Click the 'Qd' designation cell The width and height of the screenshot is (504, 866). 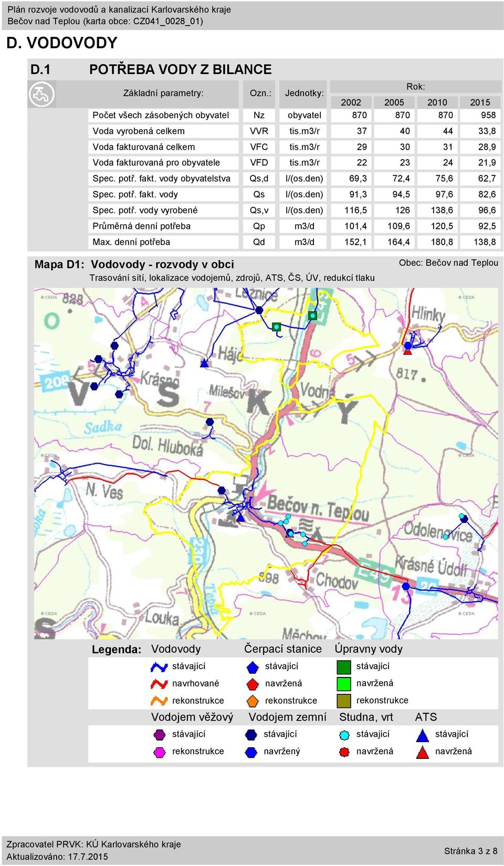click(259, 242)
